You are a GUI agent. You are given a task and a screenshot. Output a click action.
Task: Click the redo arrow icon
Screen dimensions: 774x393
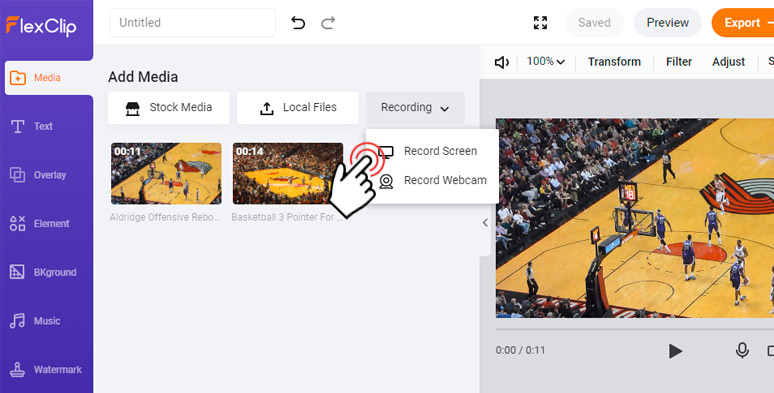(328, 23)
